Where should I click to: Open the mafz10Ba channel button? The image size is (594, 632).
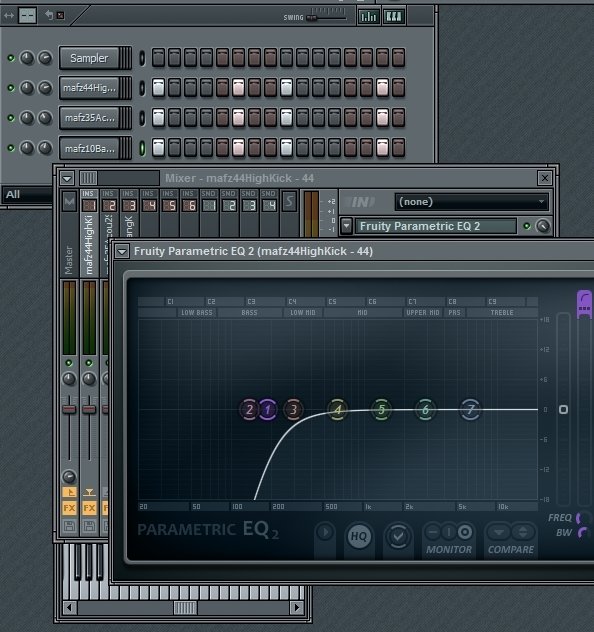[89, 148]
